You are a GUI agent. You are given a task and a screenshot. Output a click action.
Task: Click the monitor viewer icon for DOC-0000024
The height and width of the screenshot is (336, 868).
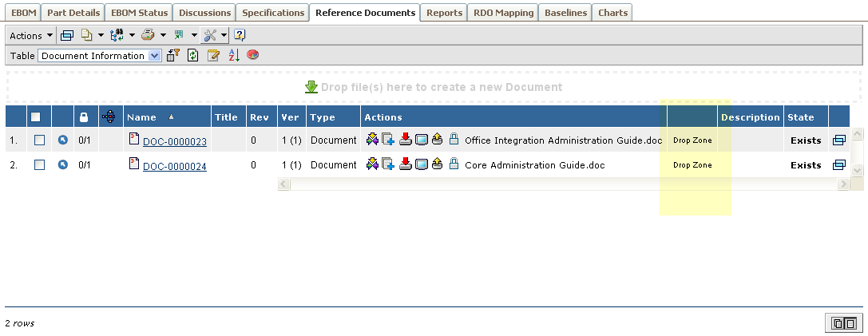[422, 165]
